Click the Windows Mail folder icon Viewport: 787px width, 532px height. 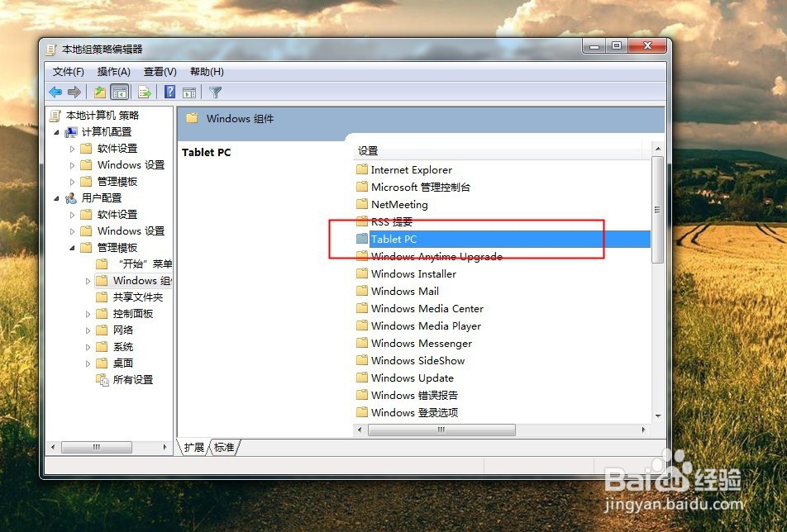point(362,291)
